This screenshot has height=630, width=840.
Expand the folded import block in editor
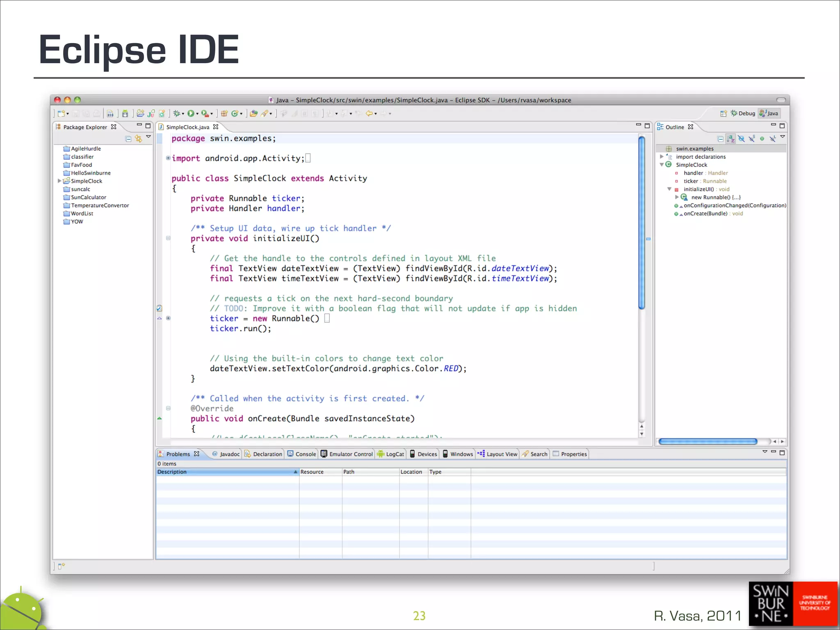168,158
